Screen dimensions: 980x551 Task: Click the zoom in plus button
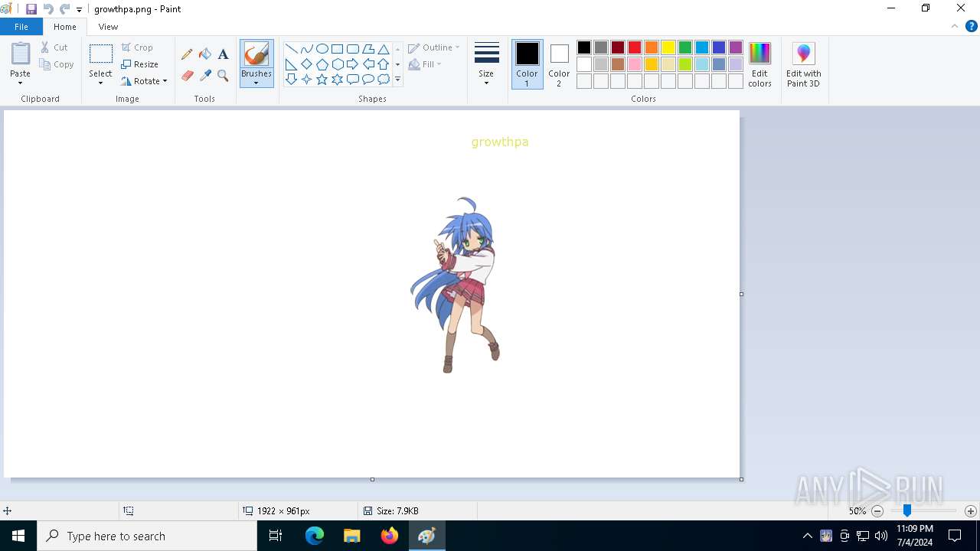pos(971,511)
